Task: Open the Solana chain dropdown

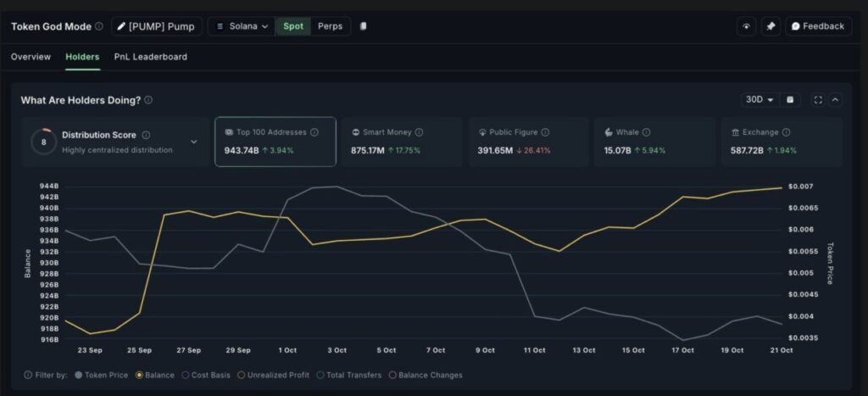Action: point(242,26)
